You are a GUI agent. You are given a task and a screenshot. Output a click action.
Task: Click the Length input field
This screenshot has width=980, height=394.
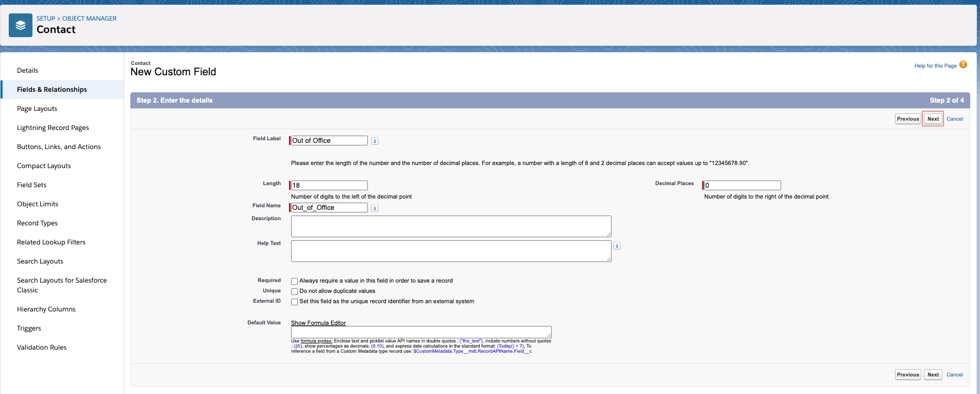pos(329,185)
